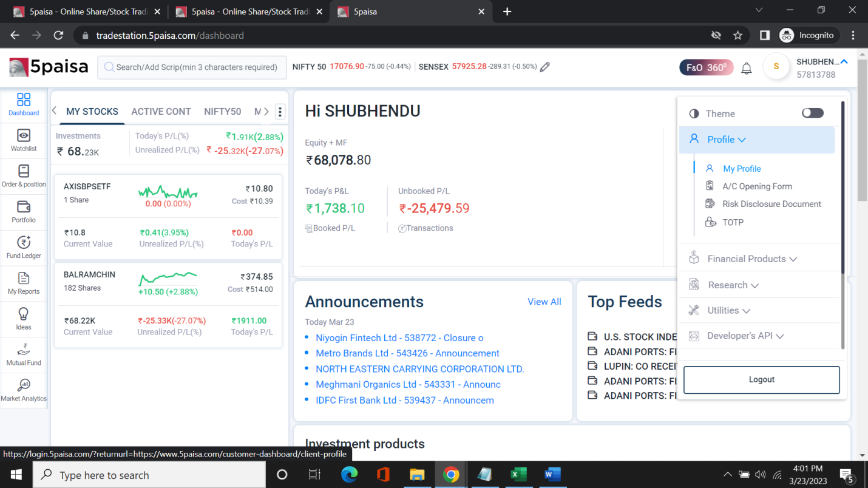Screen dimensions: 868x488
Task: Open Mutual Fund in sidebar
Action: click(24, 354)
